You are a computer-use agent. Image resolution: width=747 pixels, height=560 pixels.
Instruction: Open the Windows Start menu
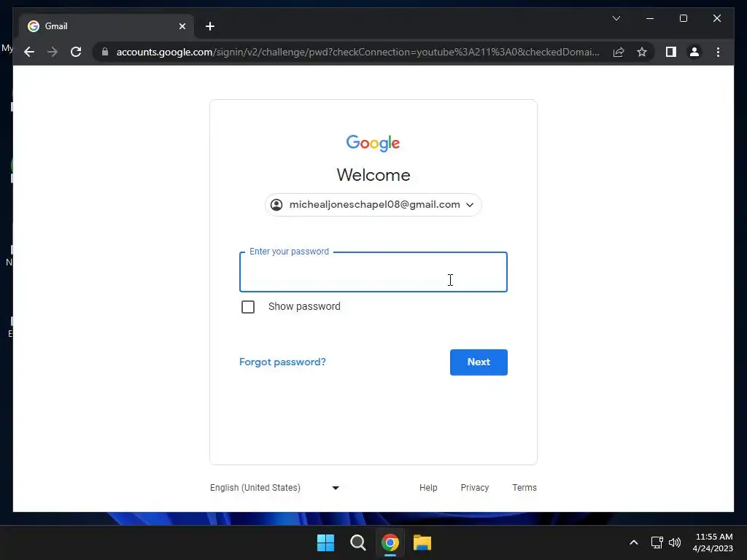pos(326,542)
